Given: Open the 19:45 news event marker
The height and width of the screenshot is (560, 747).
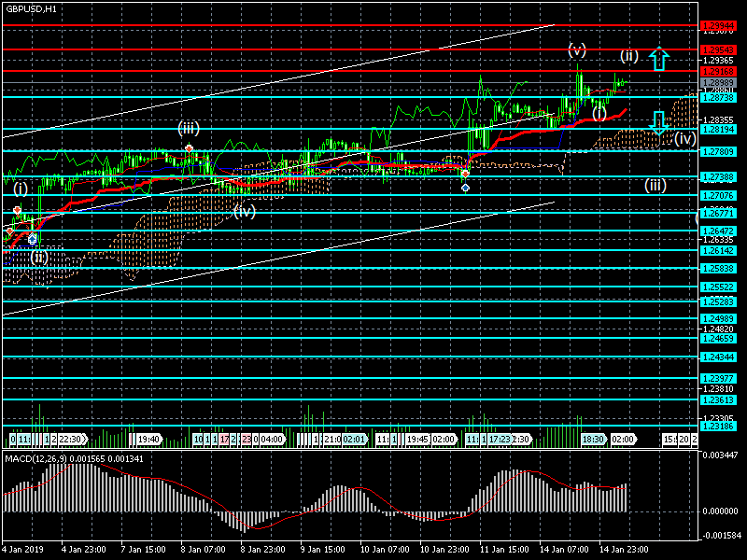Looking at the screenshot, I should (417, 439).
